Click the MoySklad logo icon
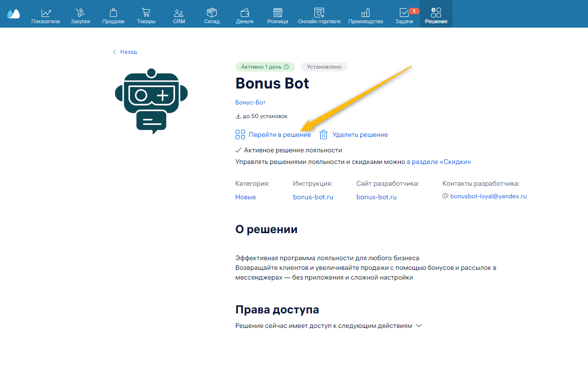 pos(14,14)
